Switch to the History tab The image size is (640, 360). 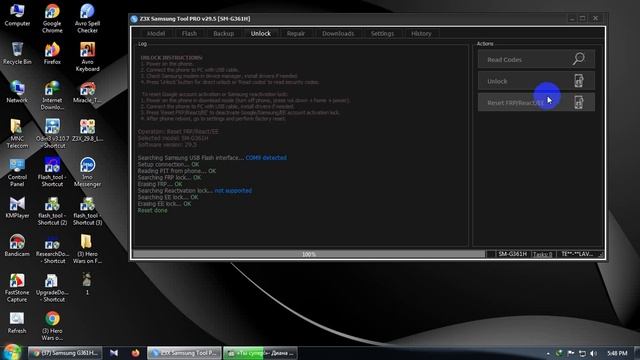pos(421,33)
